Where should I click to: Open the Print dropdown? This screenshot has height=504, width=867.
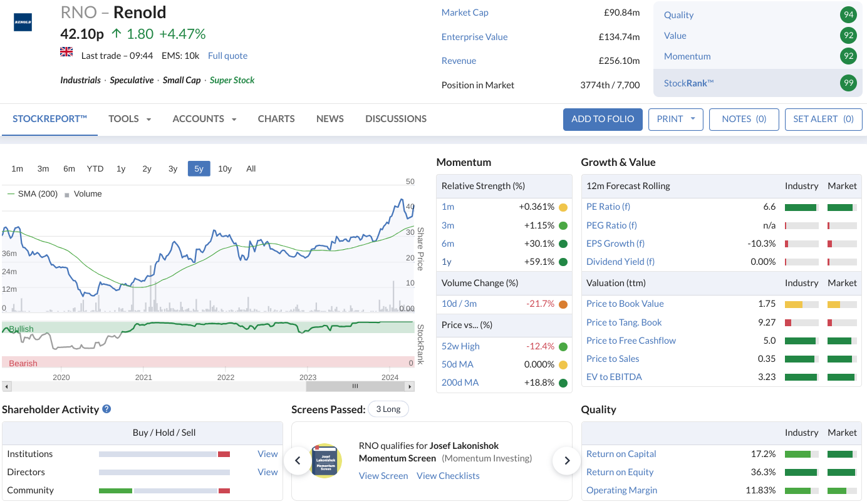[676, 119]
